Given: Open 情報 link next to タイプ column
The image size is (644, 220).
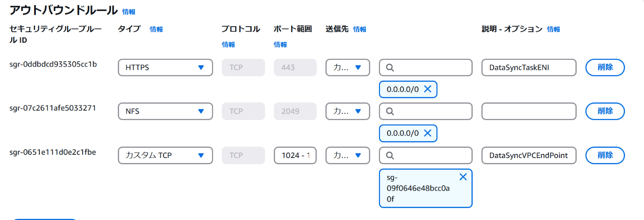Looking at the screenshot, I should (x=156, y=29).
